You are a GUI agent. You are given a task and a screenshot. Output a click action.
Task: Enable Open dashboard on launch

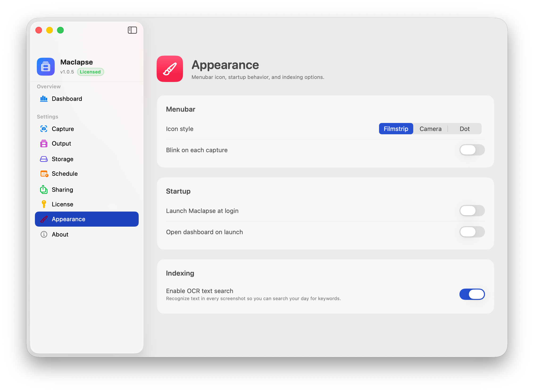(x=472, y=232)
